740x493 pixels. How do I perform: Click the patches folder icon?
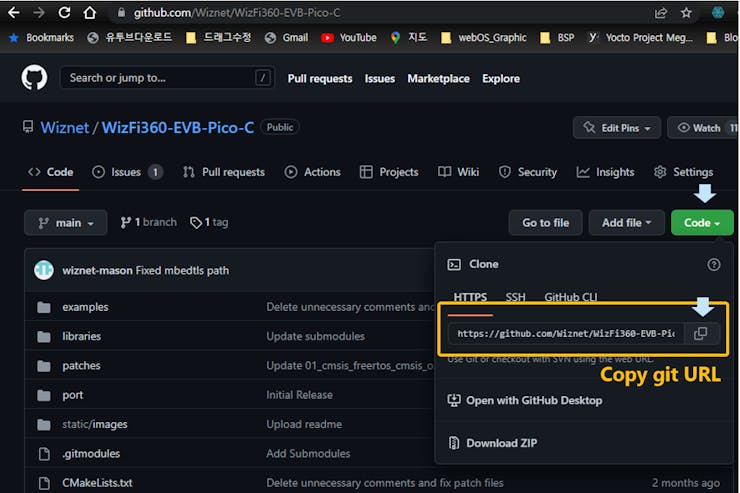coord(44,366)
